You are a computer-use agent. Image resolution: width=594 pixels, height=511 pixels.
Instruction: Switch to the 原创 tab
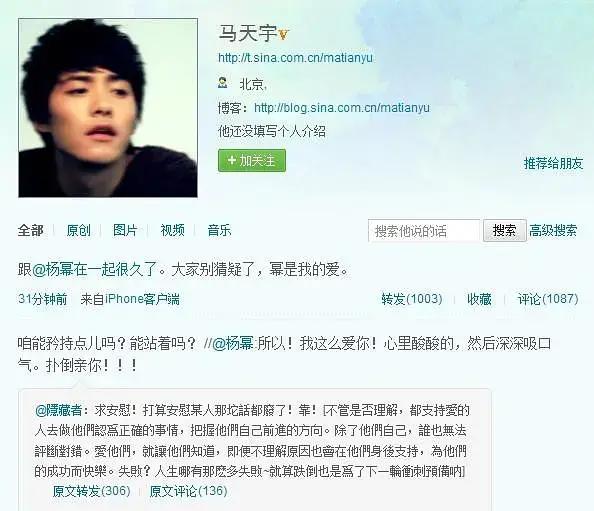click(x=78, y=230)
